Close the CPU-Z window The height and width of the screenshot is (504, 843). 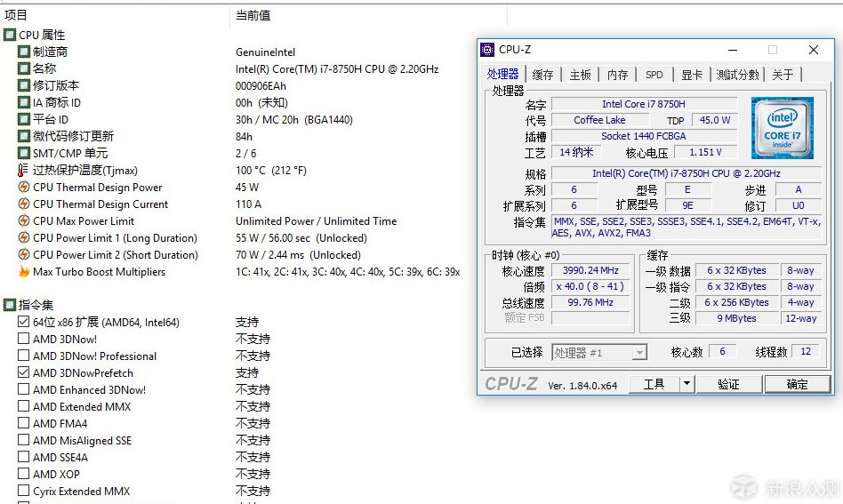point(814,50)
